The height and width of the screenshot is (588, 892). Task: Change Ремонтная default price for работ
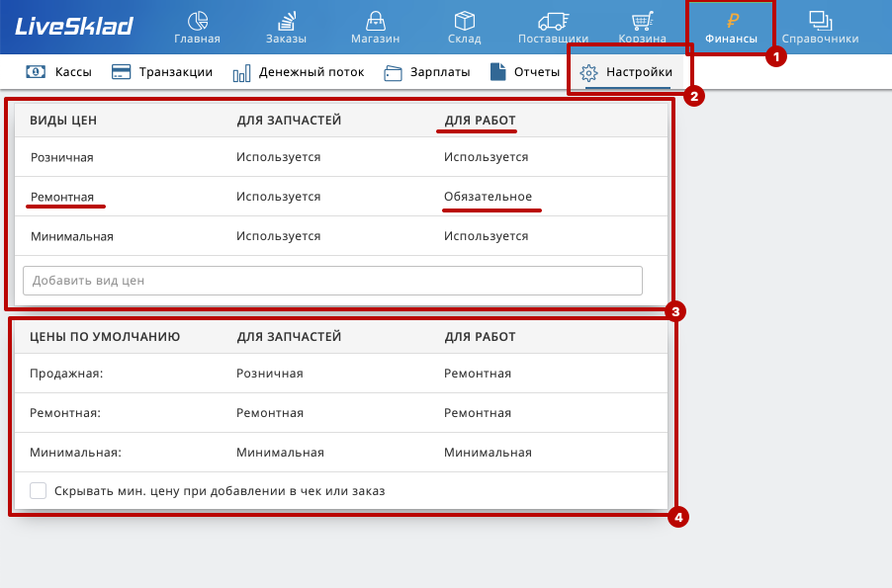click(478, 413)
